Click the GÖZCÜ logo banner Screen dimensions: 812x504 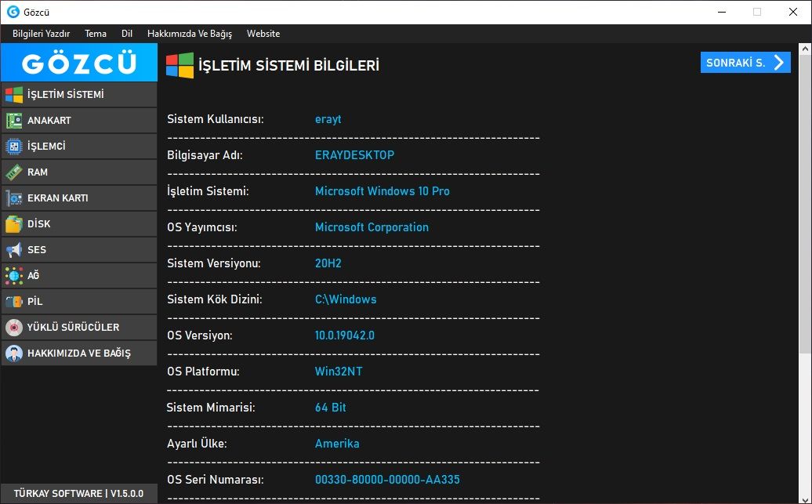[x=78, y=63]
